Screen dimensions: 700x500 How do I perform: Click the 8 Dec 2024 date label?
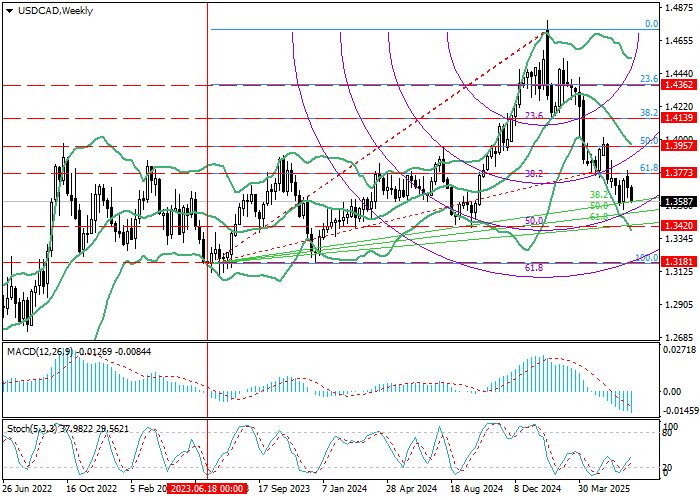538,488
